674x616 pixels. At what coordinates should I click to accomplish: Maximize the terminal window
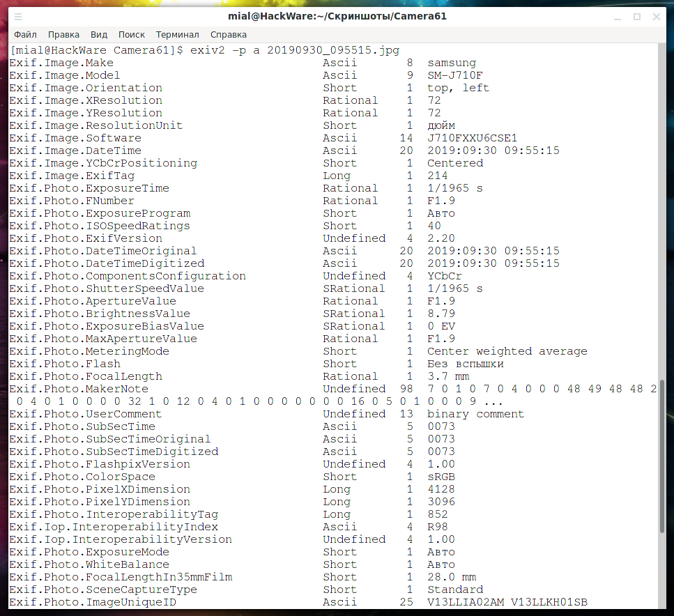(636, 17)
